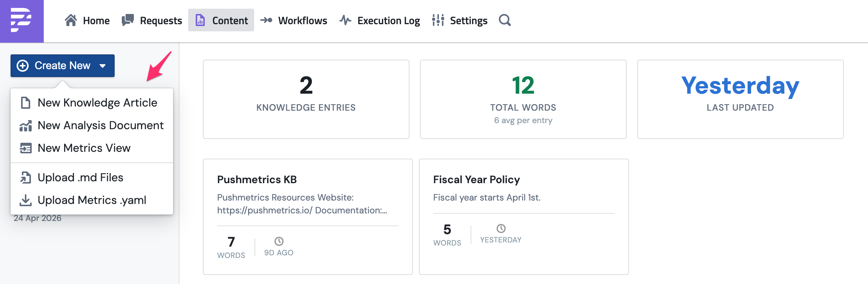
Task: Click the Workflows arrow icon
Action: [x=266, y=20]
